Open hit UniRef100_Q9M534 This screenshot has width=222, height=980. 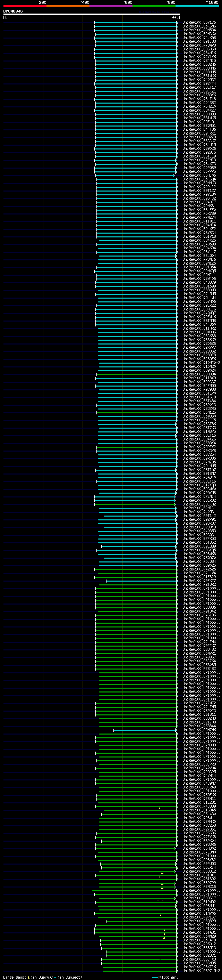click(x=199, y=30)
